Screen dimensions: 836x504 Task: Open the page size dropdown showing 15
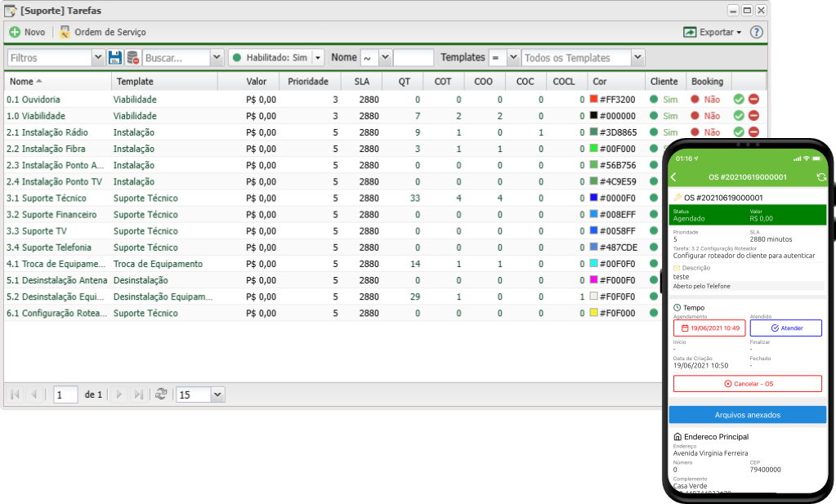pos(217,395)
